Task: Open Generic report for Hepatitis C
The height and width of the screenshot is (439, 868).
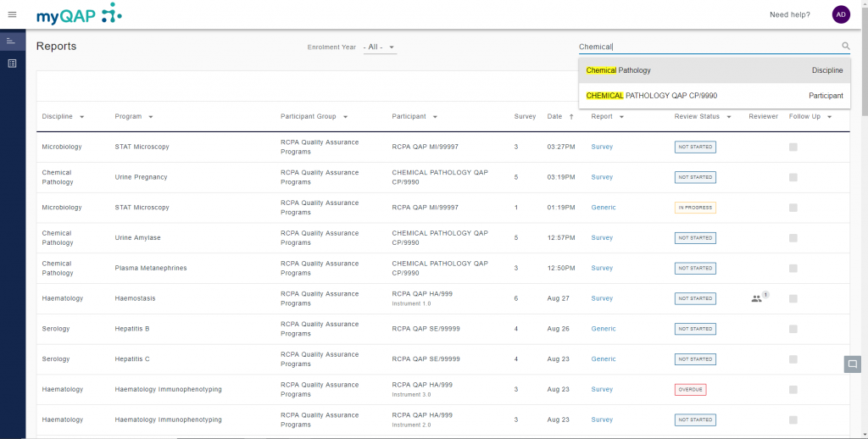Action: coord(604,359)
